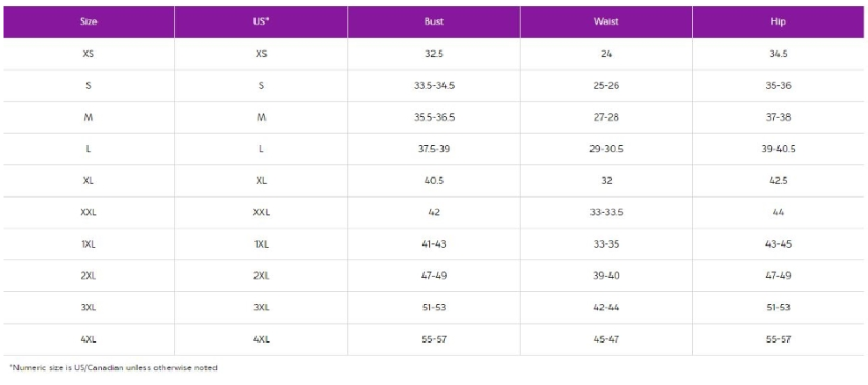Image resolution: width=868 pixels, height=385 pixels.
Task: Click the US* column header
Action: (x=261, y=21)
